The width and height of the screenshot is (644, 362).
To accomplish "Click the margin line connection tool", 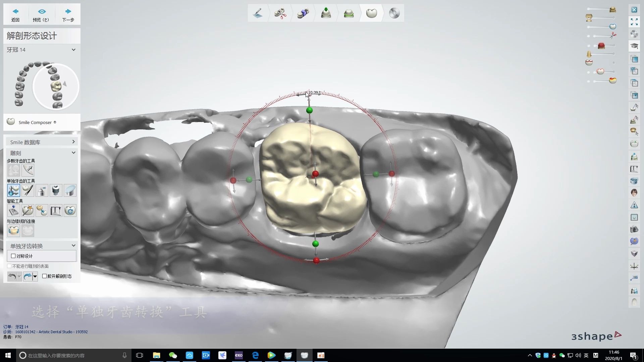I will tap(14, 231).
